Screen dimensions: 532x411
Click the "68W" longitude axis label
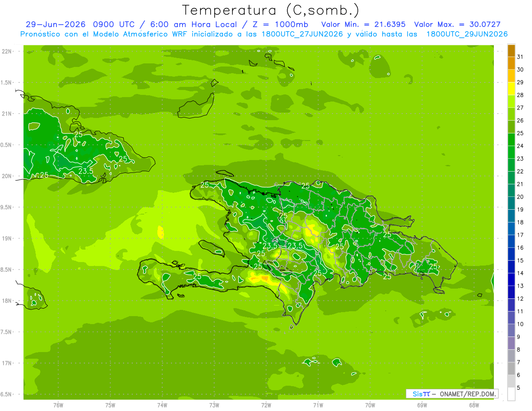coord(473,405)
